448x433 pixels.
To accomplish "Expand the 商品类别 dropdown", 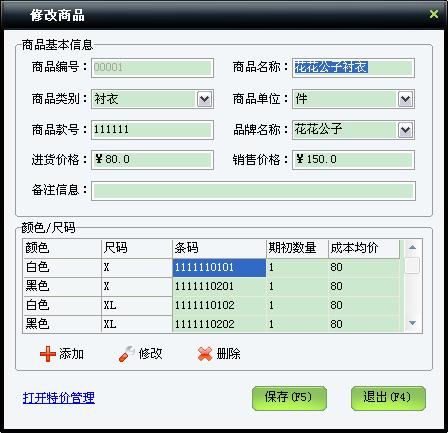I will [204, 99].
